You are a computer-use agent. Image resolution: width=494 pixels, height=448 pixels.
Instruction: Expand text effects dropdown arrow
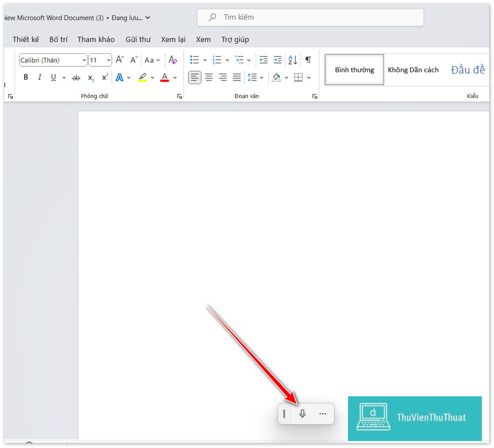tap(129, 78)
